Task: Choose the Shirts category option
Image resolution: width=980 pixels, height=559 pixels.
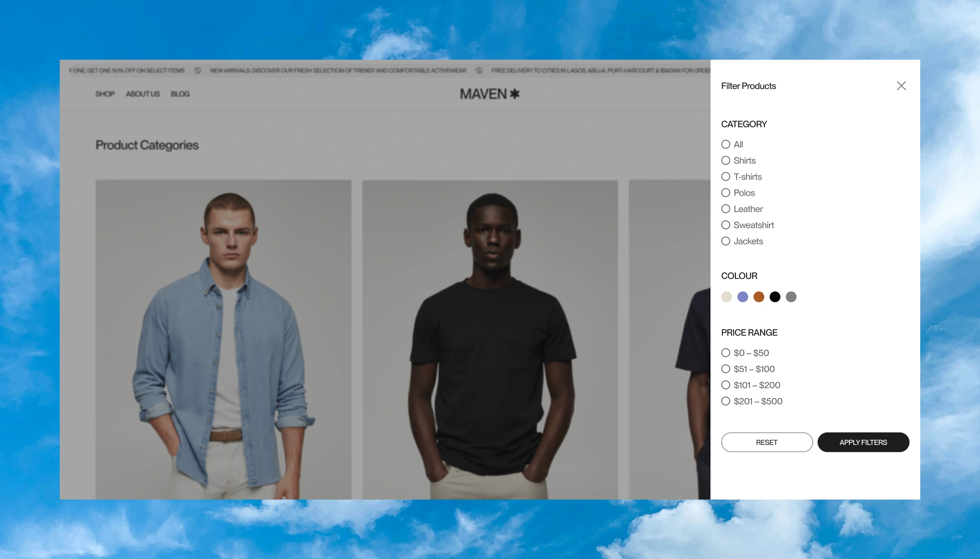Action: click(x=725, y=160)
